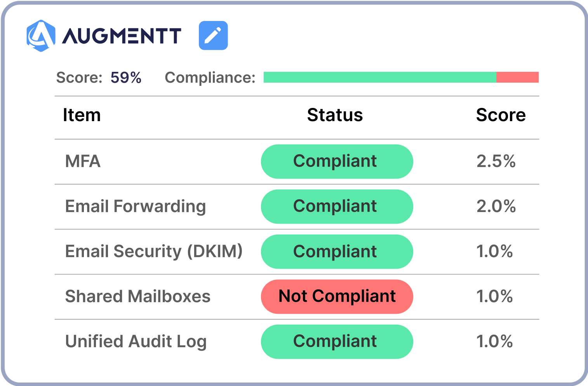Click the green portion of Compliance bar
Screen dimensions: 588x386
click(379, 77)
